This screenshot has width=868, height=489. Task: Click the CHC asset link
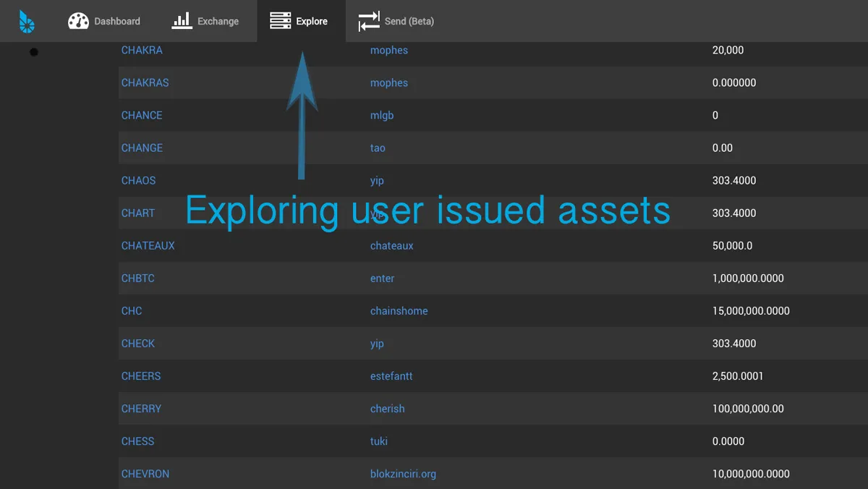point(132,310)
